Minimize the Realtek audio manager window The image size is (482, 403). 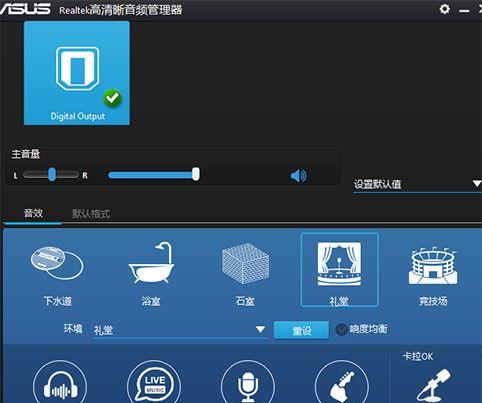coord(464,11)
